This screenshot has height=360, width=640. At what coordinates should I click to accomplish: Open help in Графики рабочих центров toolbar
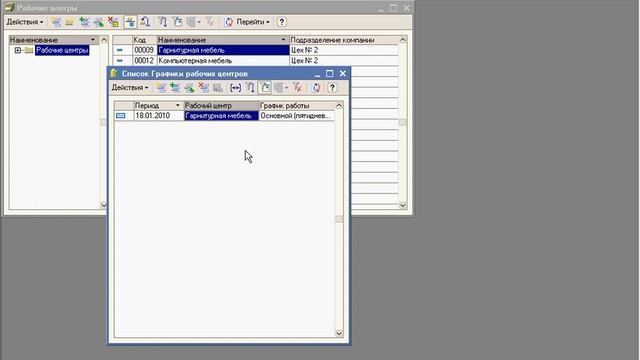click(x=332, y=88)
